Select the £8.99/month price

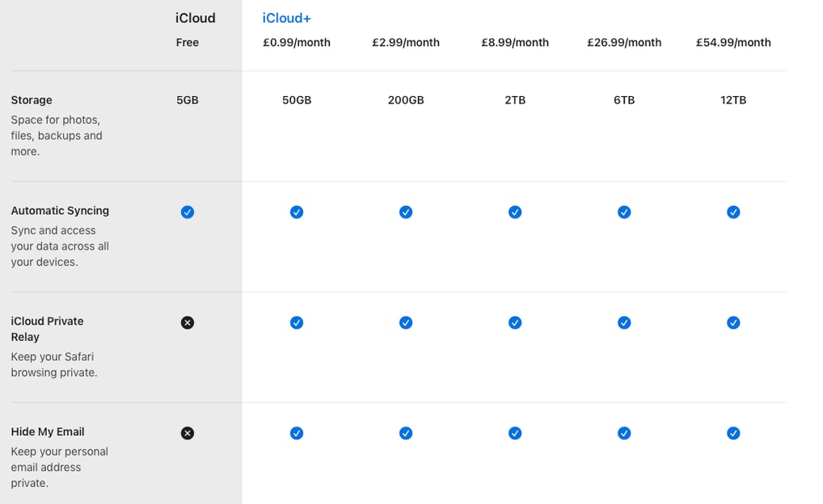pyautogui.click(x=515, y=43)
